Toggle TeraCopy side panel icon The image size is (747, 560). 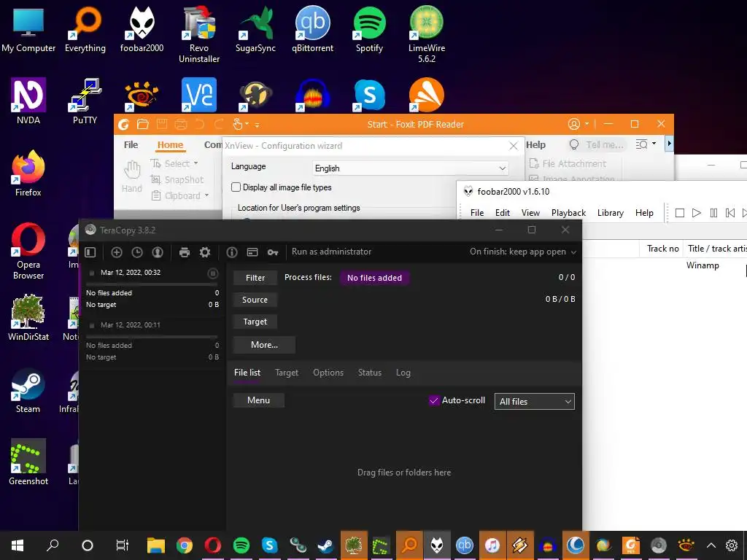point(90,252)
